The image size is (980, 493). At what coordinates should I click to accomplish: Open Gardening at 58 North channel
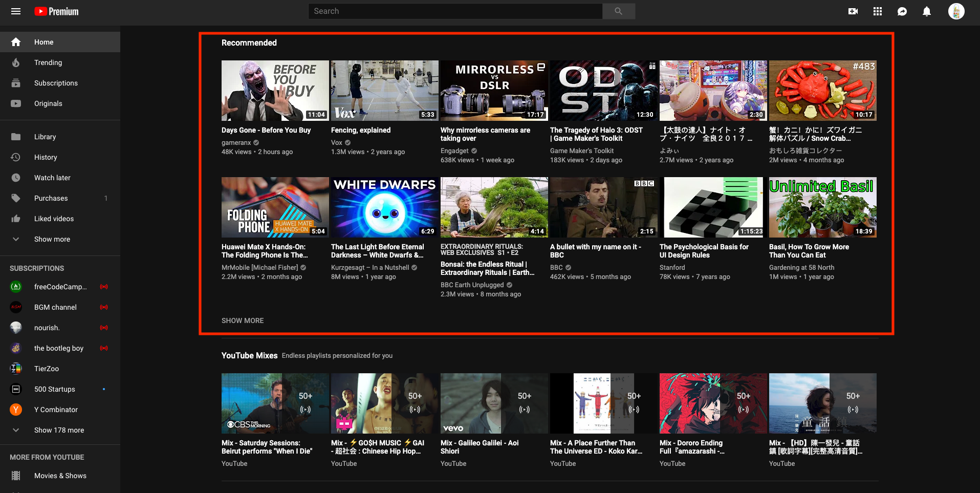(x=801, y=268)
